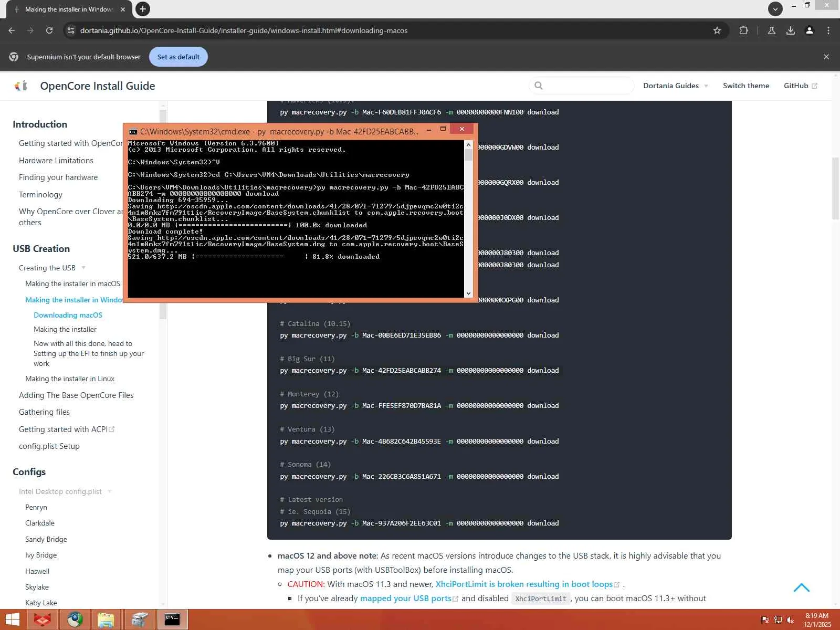The width and height of the screenshot is (840, 630).
Task: Jump back to top with the arrow
Action: (802, 587)
